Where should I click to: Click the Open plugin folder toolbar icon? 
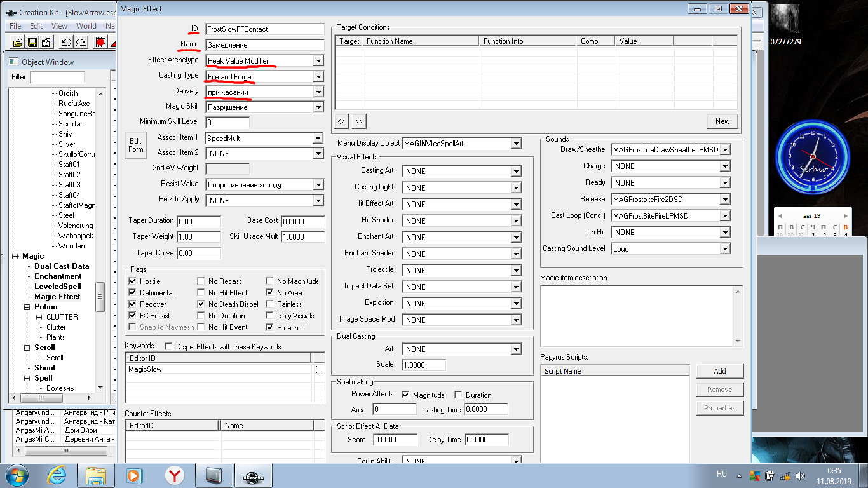18,43
